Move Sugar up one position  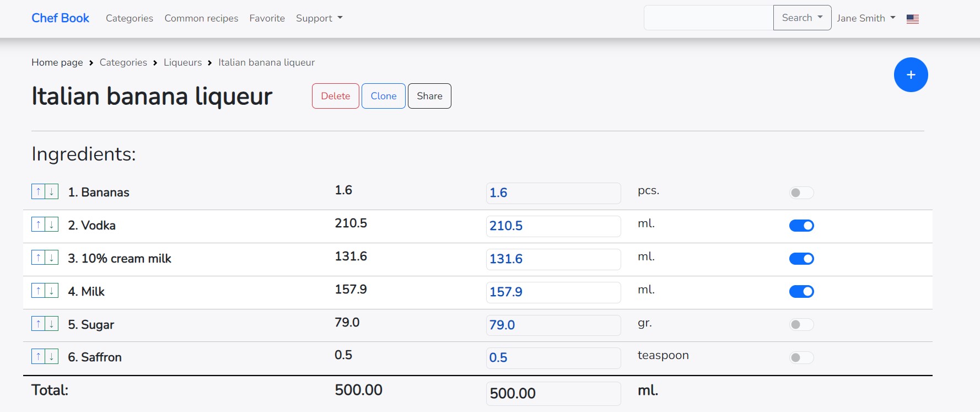[x=38, y=324]
